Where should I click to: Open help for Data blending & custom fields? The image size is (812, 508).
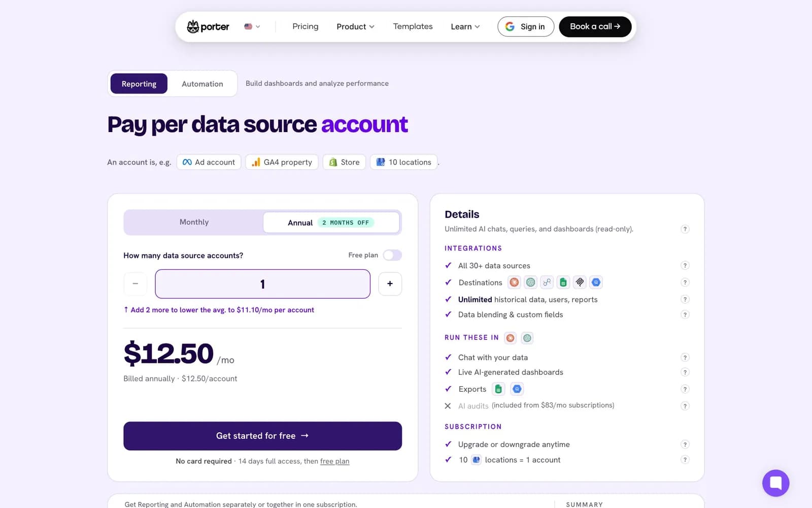pyautogui.click(x=685, y=314)
